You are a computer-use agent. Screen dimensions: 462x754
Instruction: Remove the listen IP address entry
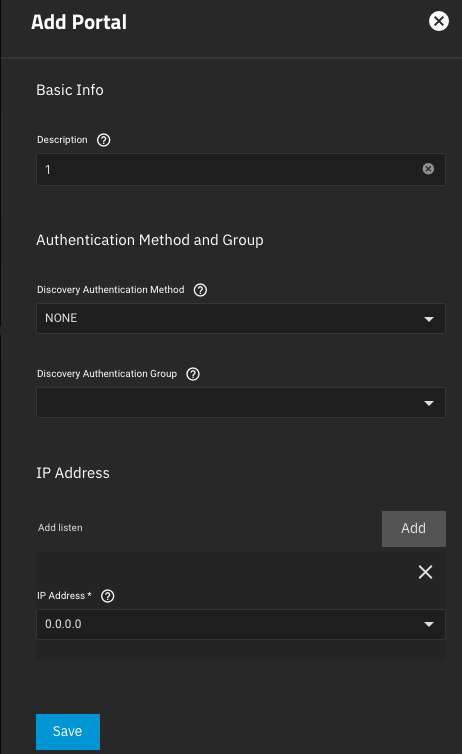425,572
